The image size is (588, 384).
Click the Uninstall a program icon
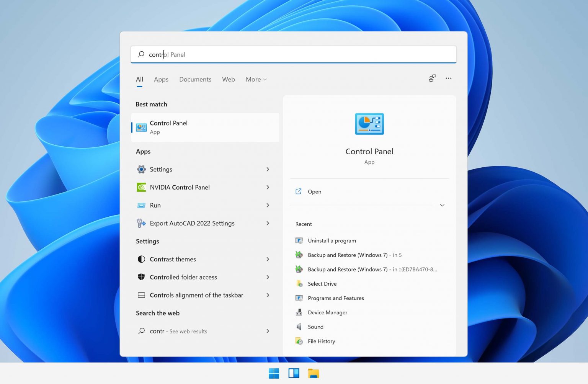pyautogui.click(x=299, y=240)
